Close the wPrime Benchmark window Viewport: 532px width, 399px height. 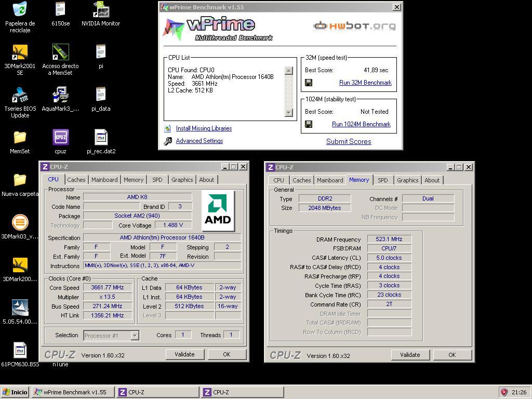coord(396,7)
